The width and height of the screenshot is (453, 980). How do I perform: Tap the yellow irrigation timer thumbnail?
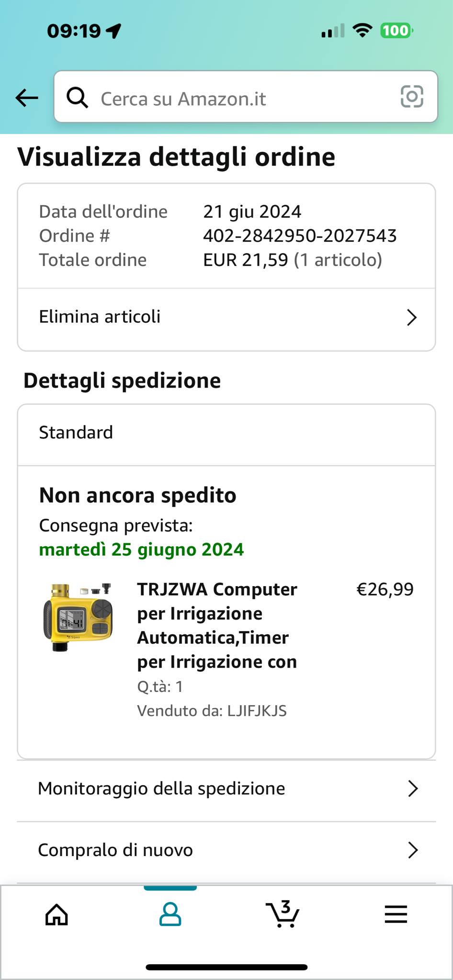(x=78, y=617)
